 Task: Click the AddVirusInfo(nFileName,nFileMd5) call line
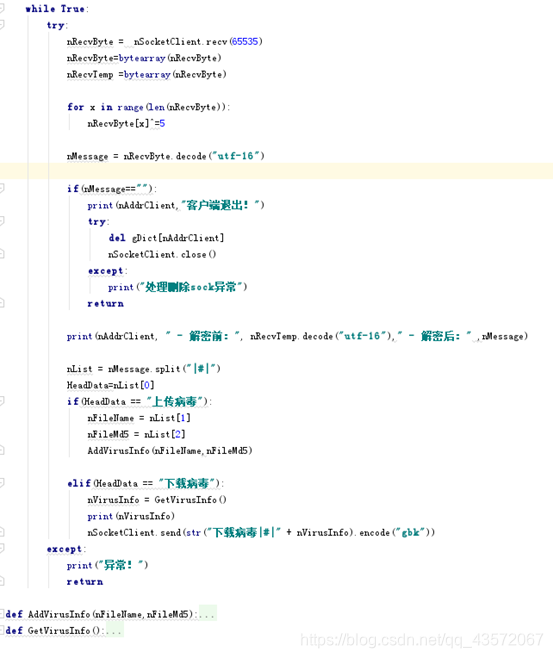pos(170,451)
